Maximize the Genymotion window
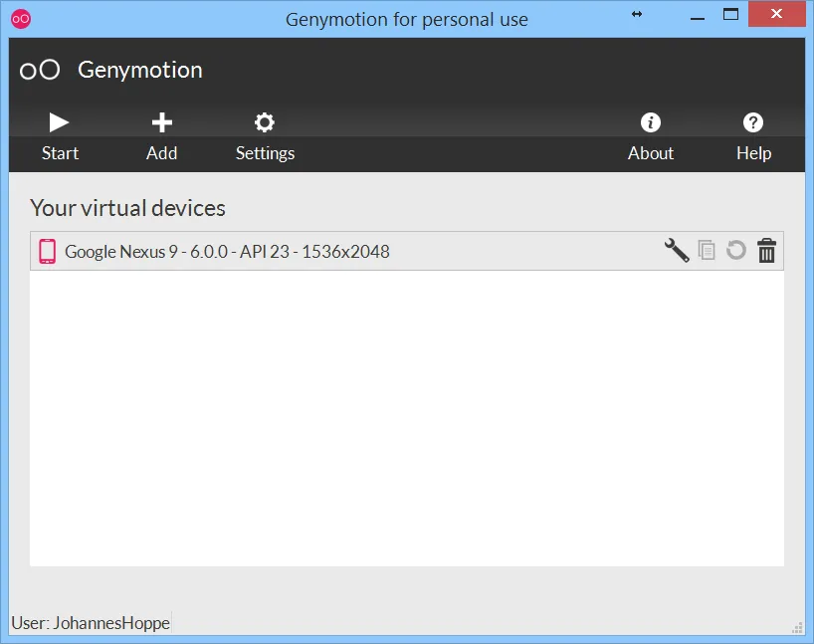814x644 pixels. (730, 15)
